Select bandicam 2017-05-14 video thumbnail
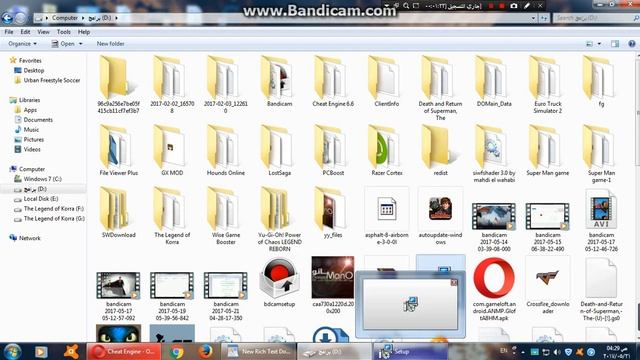640x360 pixels. tap(494, 216)
